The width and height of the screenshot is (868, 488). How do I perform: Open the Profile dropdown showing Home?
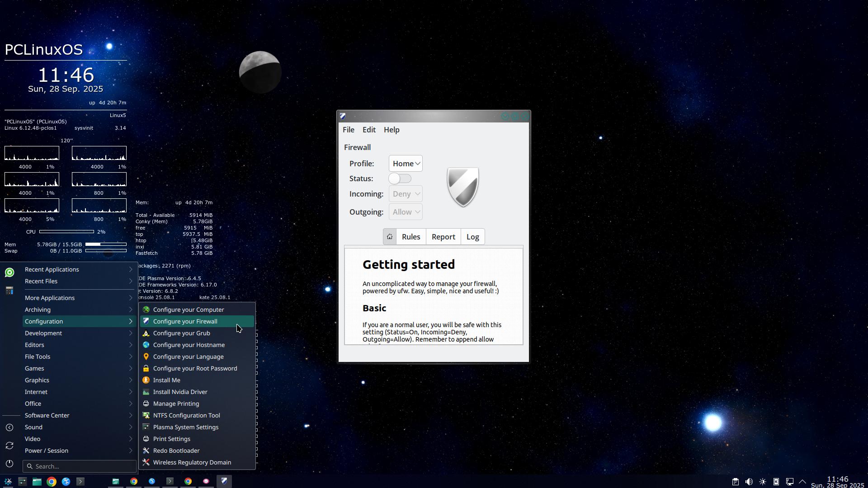point(406,164)
